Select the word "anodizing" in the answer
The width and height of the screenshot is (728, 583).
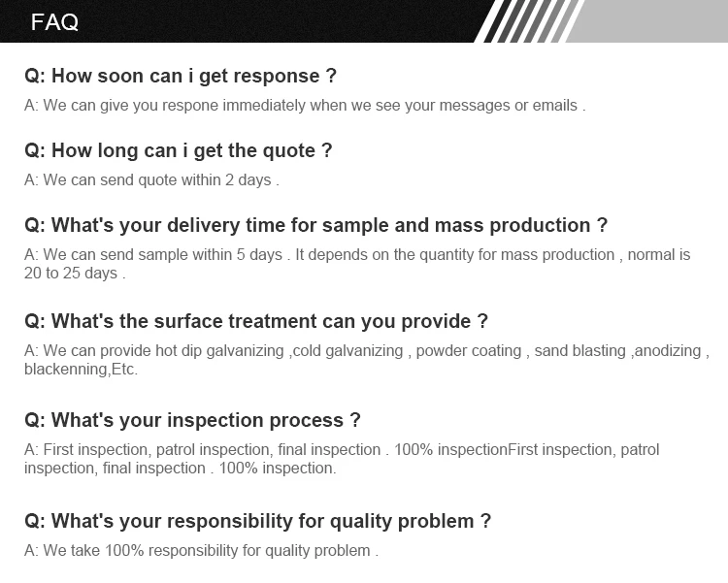tap(669, 350)
